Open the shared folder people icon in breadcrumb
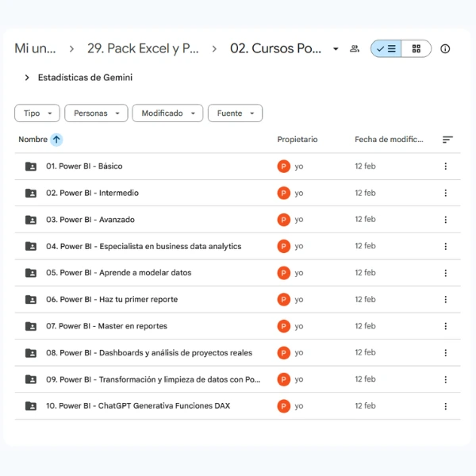This screenshot has width=476, height=476. (355, 48)
